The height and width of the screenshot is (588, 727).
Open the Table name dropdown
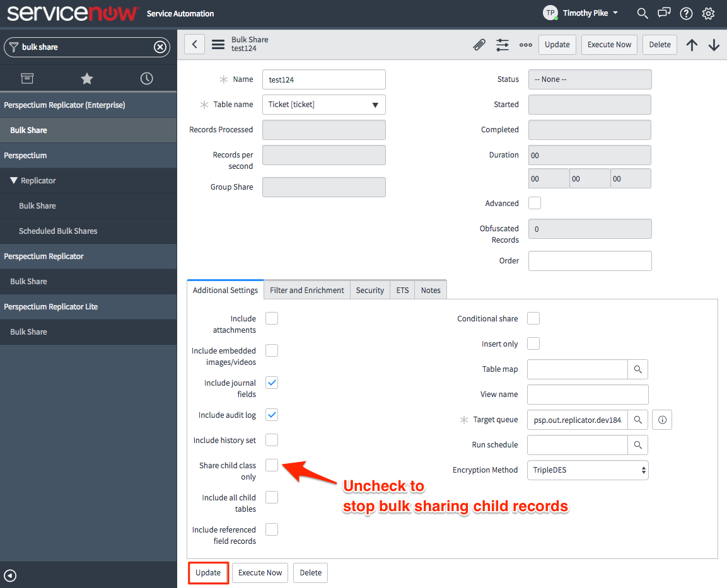tap(323, 105)
